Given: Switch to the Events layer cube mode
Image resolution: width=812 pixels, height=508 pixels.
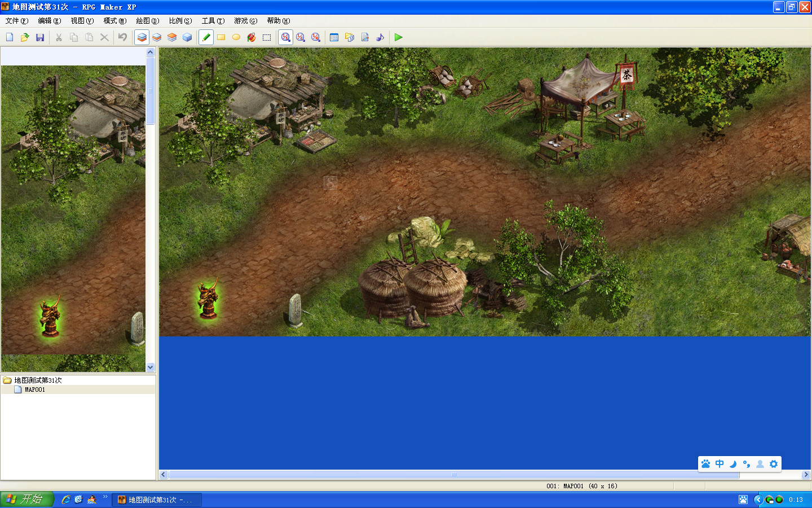Looking at the screenshot, I should pyautogui.click(x=187, y=37).
